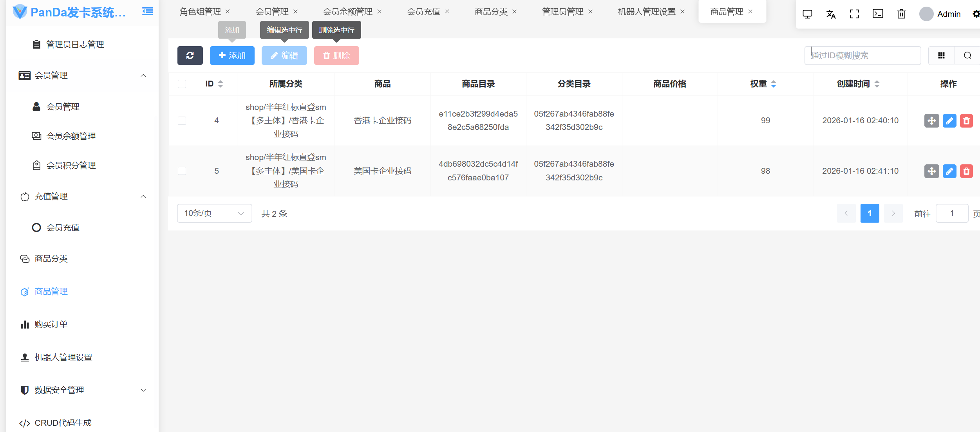Viewport: 980px width, 432px height.
Task: Open the terminal icon in top bar
Action: coord(878,14)
